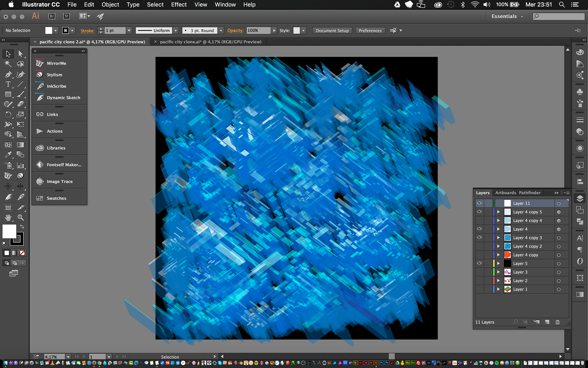The image size is (588, 368).
Task: Click the Document Setup button
Action: [x=332, y=30]
